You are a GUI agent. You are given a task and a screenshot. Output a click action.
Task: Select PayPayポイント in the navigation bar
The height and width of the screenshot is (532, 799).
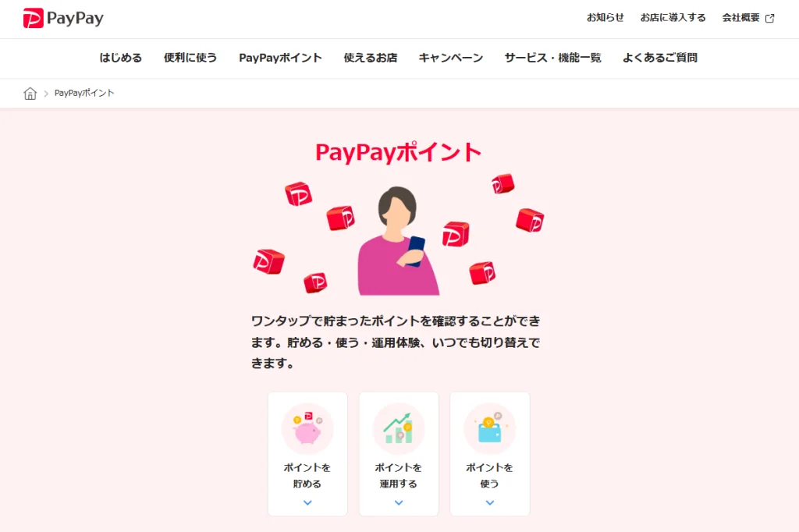coord(280,58)
